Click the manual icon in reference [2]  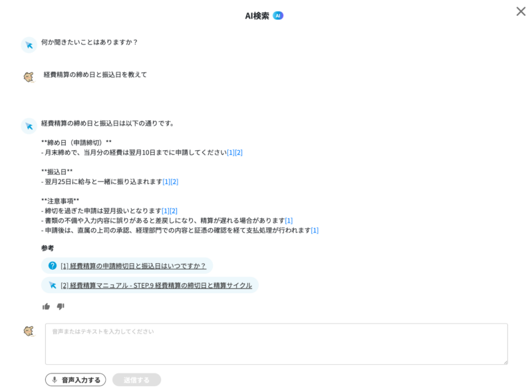coord(53,285)
